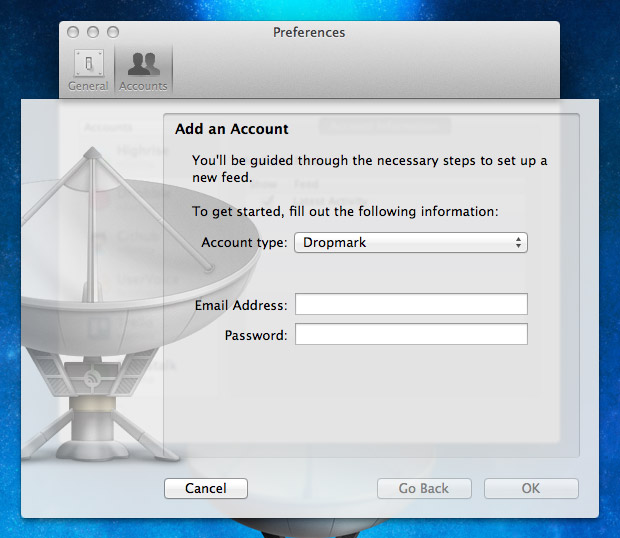Confirm with the OK button

click(x=531, y=488)
